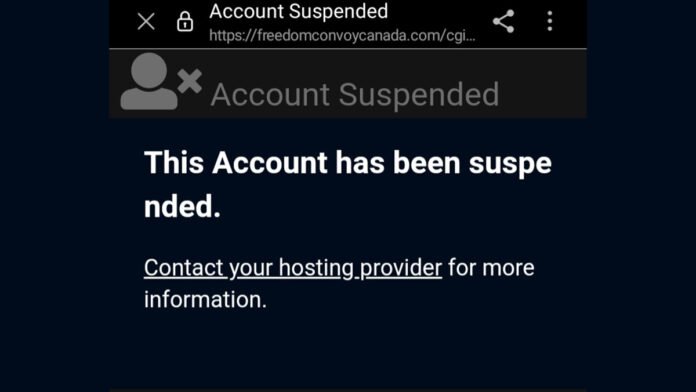Click the word information. on the last line

tap(206, 299)
